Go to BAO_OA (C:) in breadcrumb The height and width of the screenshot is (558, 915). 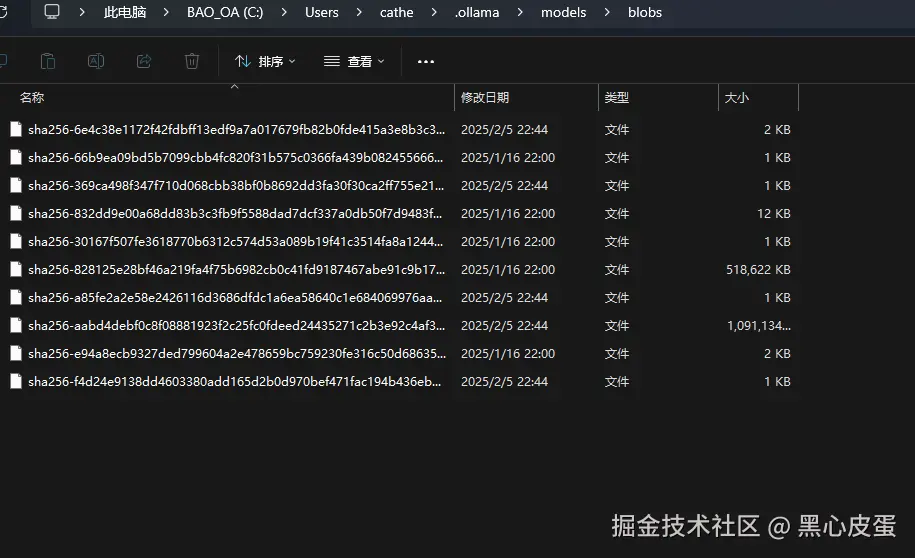[x=225, y=12]
